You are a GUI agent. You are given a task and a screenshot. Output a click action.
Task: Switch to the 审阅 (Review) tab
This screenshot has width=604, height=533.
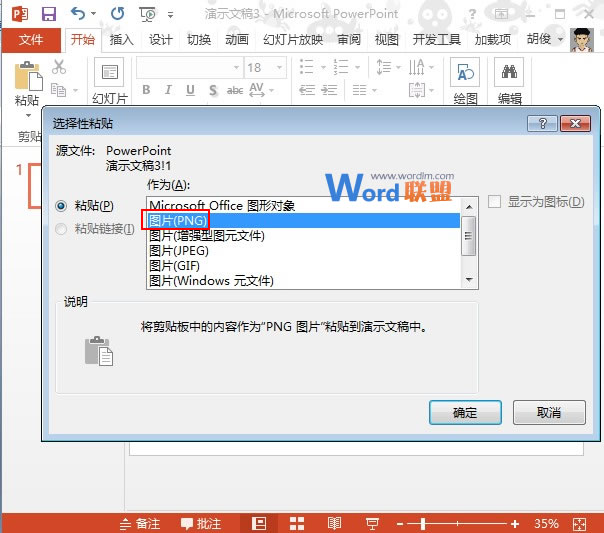pos(349,40)
